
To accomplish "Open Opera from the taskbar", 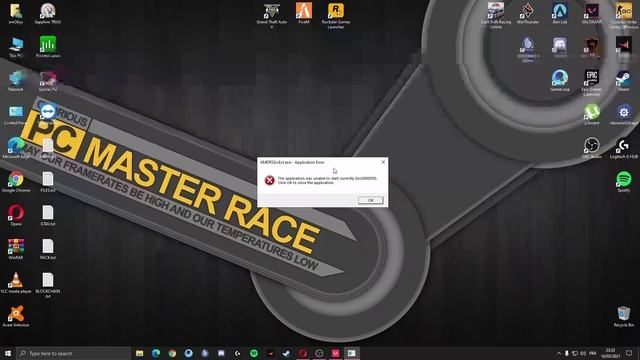I will (303, 353).
